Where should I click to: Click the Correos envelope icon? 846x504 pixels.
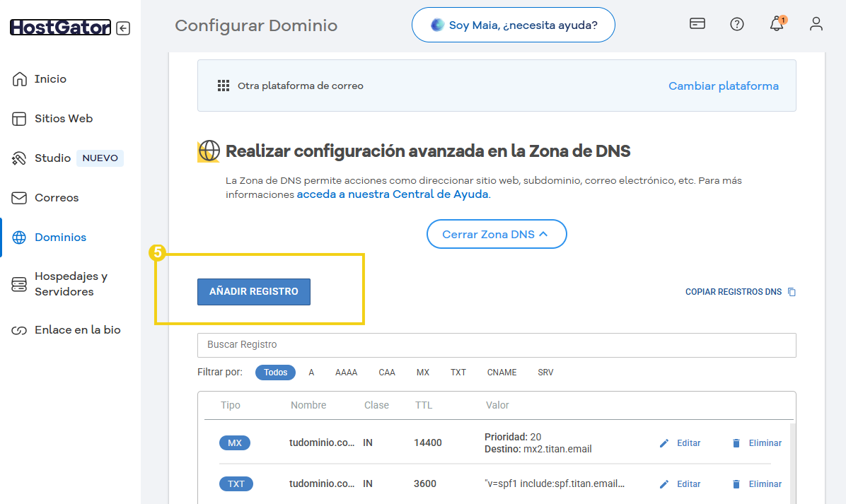click(x=19, y=198)
